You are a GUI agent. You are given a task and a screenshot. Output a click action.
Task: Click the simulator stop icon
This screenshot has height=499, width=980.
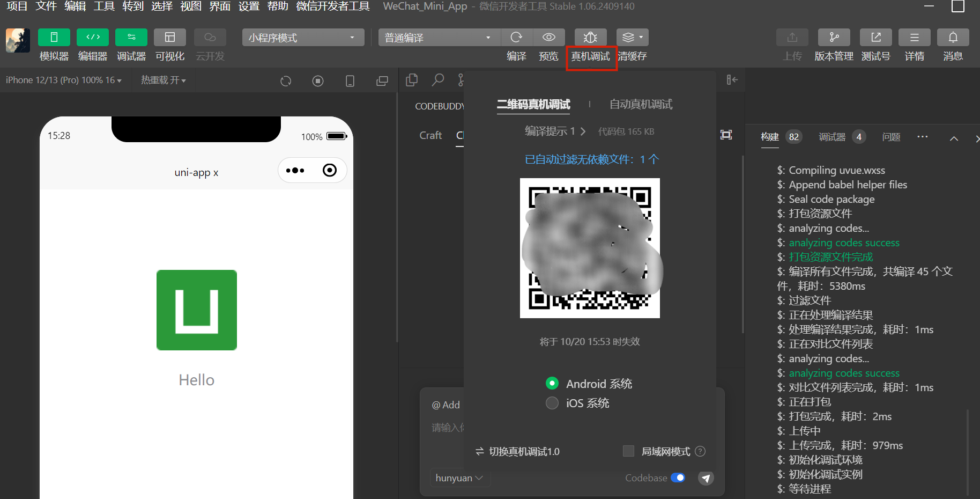[x=318, y=81]
